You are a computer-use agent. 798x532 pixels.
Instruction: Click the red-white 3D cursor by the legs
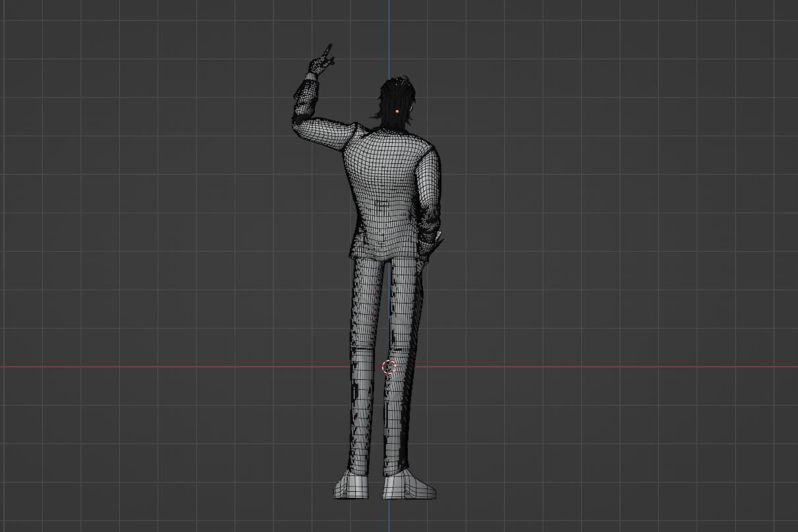389,367
